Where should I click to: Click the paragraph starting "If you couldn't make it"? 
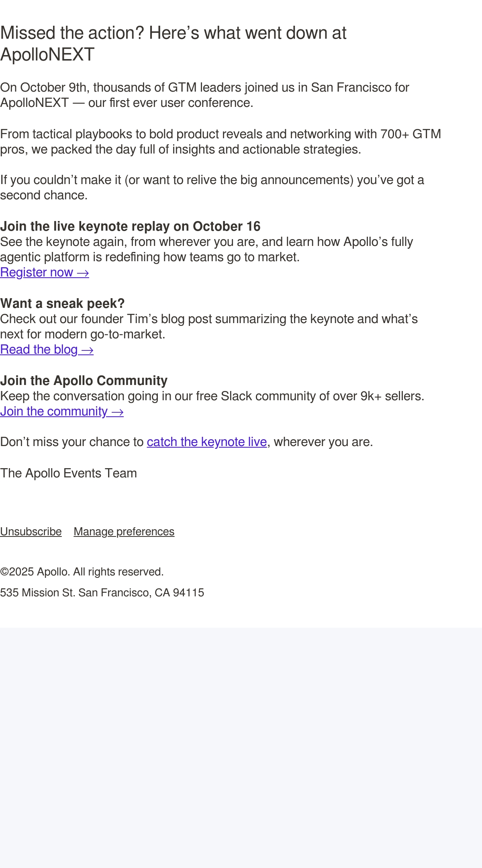[212, 188]
